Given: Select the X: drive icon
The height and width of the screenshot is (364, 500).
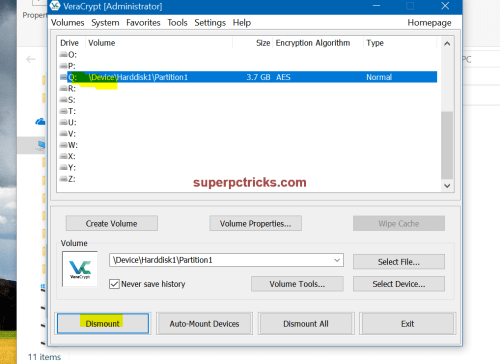Looking at the screenshot, I should pyautogui.click(x=63, y=156).
